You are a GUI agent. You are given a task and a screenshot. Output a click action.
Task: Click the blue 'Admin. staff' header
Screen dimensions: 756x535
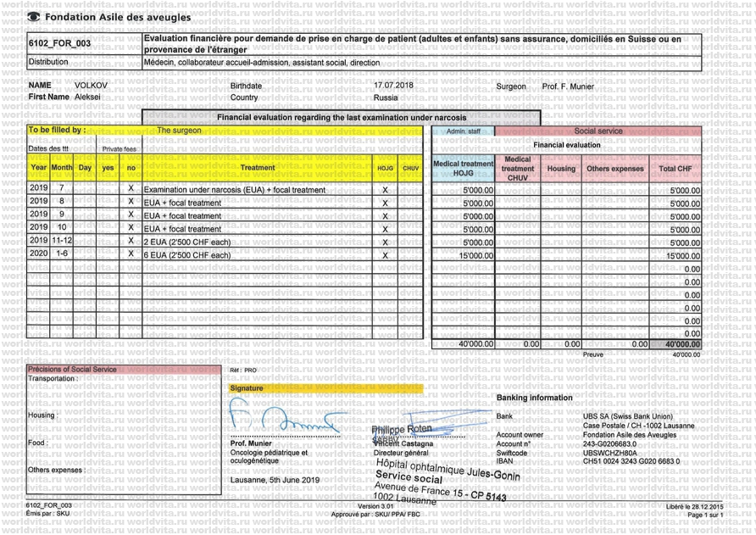463,131
